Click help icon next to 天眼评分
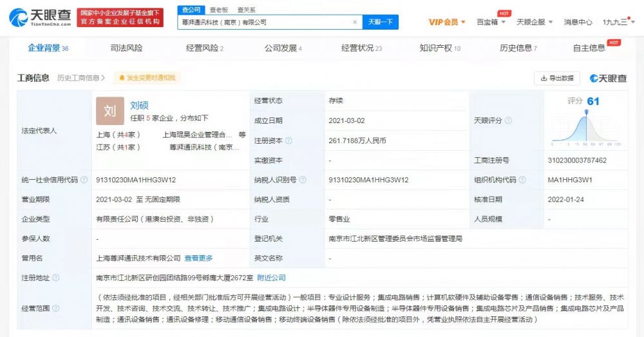 click(x=508, y=120)
